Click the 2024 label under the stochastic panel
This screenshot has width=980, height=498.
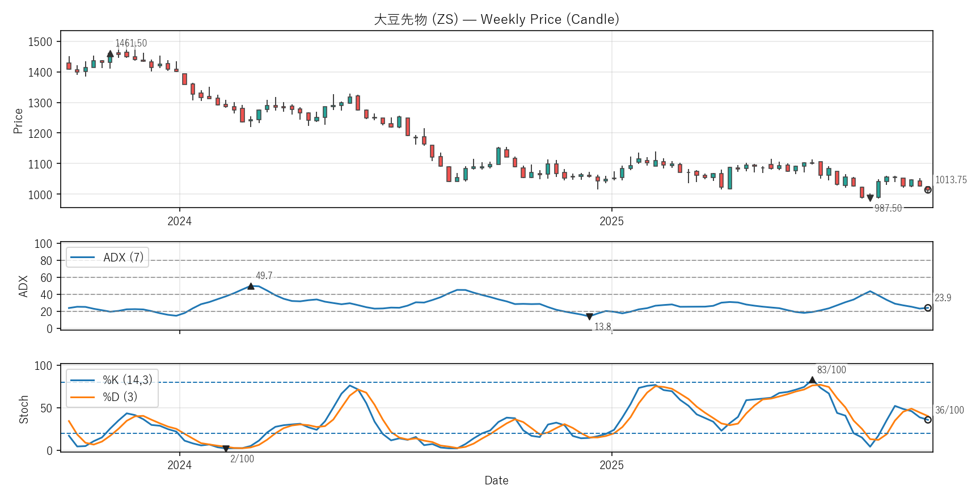click(179, 465)
